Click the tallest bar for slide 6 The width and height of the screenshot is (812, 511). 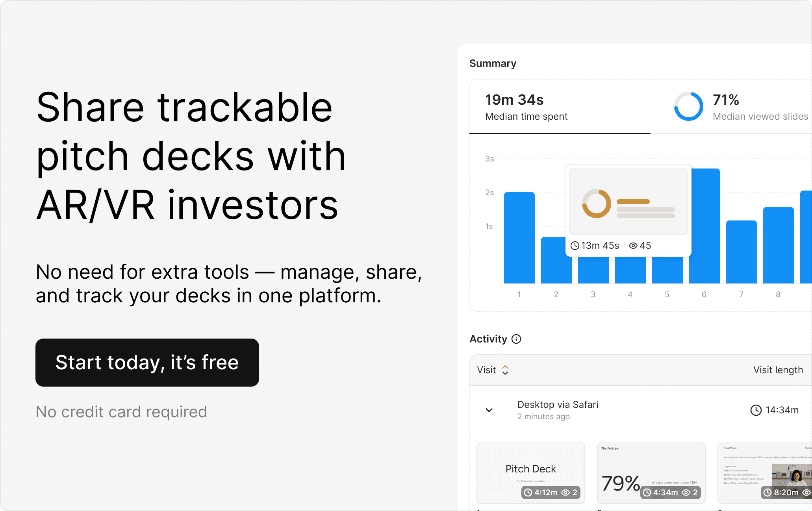coord(704,224)
